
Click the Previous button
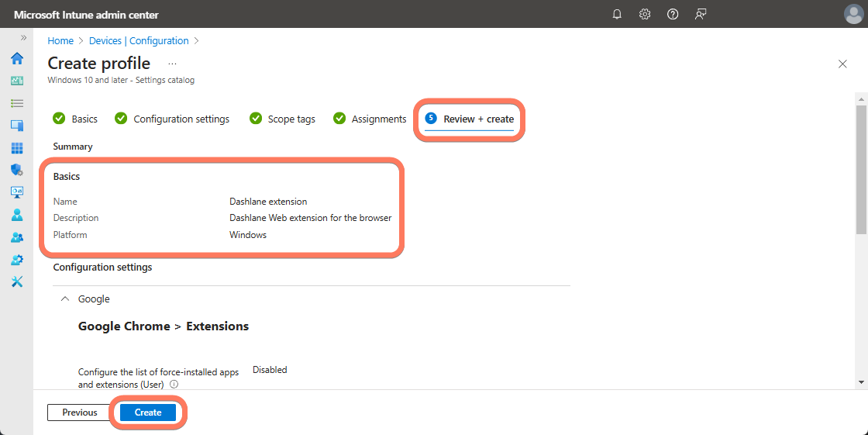point(80,413)
